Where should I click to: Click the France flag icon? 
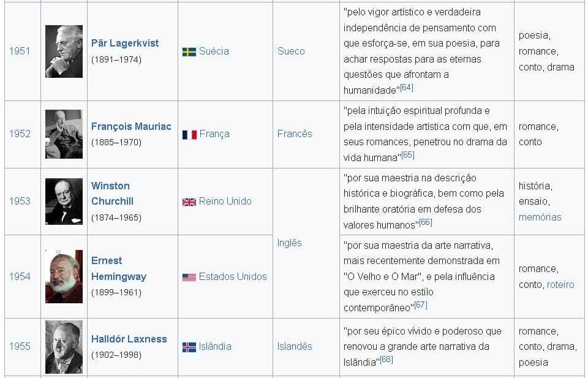click(x=189, y=134)
